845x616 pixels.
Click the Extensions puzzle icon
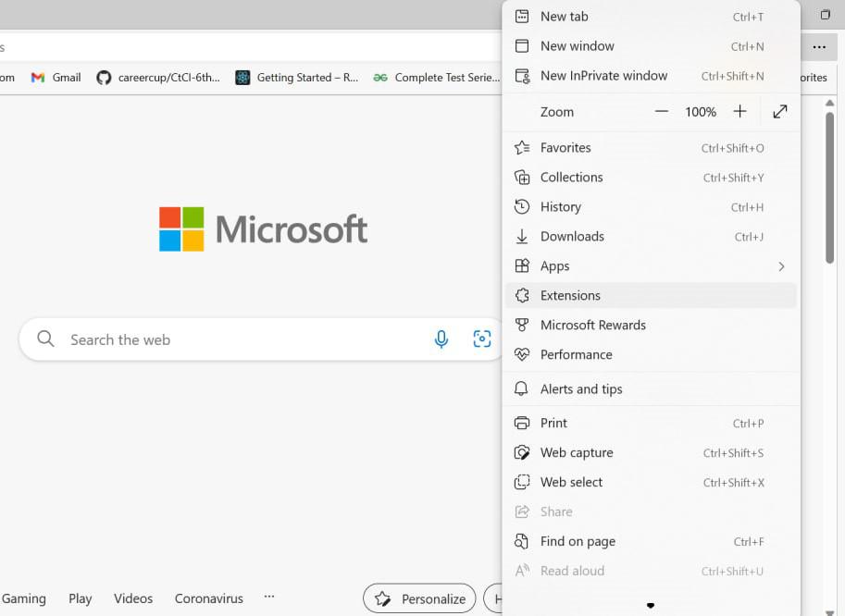(522, 295)
